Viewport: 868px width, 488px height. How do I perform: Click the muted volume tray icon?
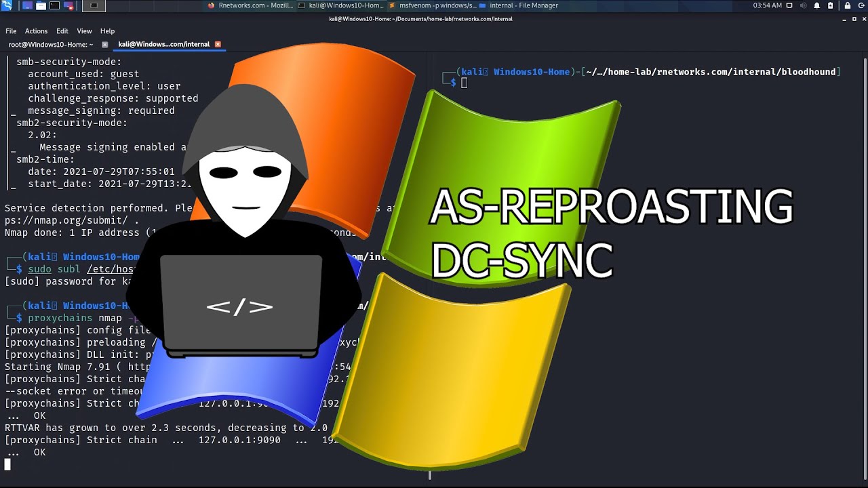pyautogui.click(x=804, y=5)
